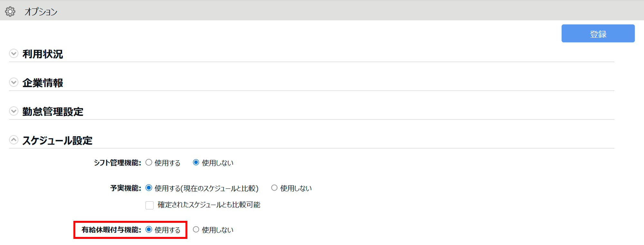The height and width of the screenshot is (245, 644).
Task: Click the gear icon beside オプション
Action: 10,12
